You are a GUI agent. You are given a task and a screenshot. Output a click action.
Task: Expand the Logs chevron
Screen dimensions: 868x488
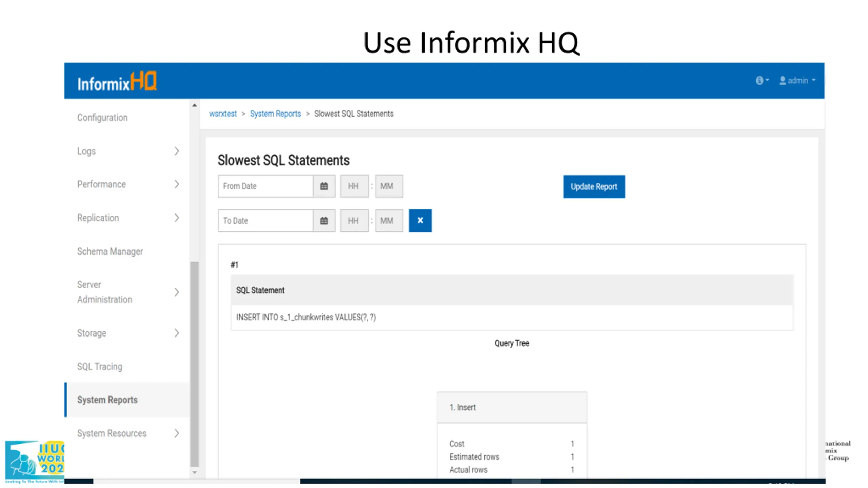click(177, 151)
